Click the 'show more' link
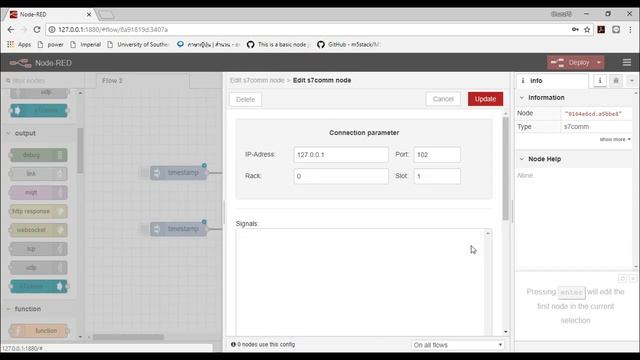 click(x=614, y=140)
